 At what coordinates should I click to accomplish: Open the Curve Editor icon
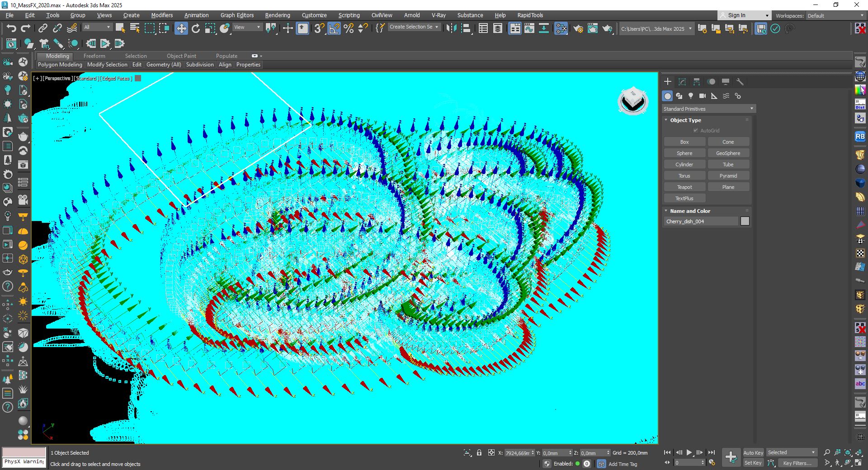pos(529,28)
